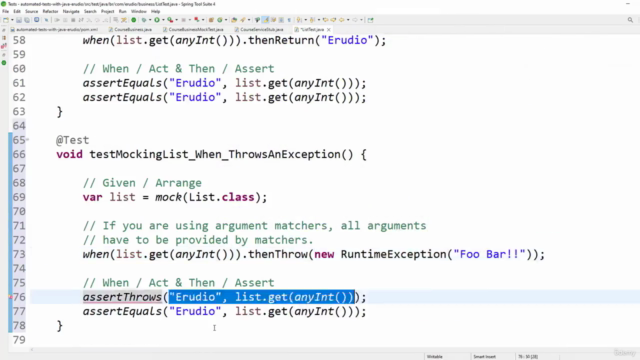Click the @Test annotation on line 65

(72, 140)
